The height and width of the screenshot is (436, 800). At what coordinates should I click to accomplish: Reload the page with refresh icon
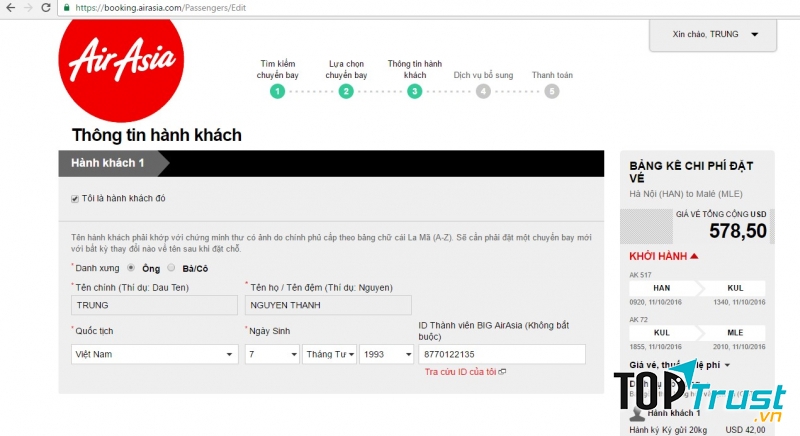point(46,8)
